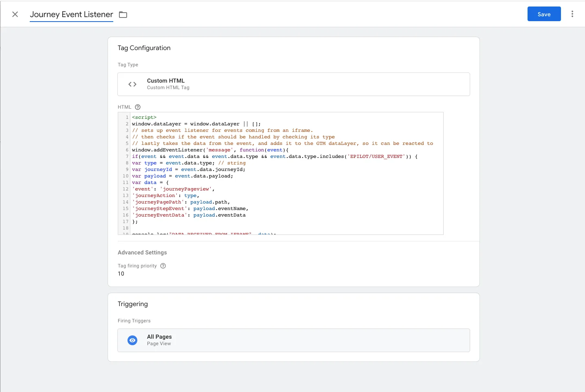585x392 pixels.
Task: Open the three-dot more actions menu
Action: pyautogui.click(x=572, y=14)
